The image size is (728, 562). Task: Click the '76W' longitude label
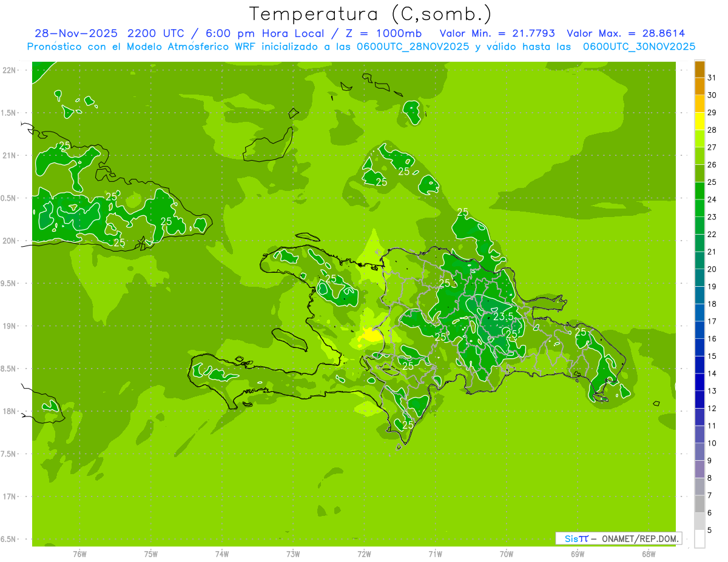pyautogui.click(x=79, y=554)
